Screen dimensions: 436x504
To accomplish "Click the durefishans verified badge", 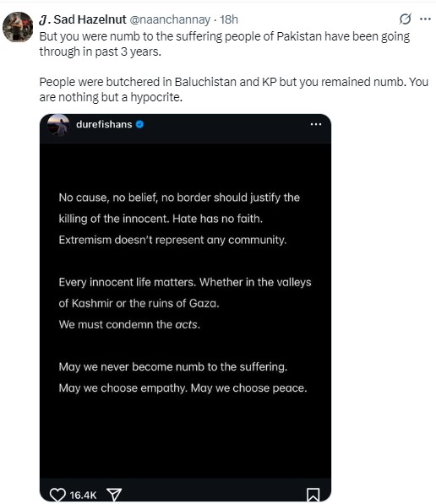I will pos(139,124).
